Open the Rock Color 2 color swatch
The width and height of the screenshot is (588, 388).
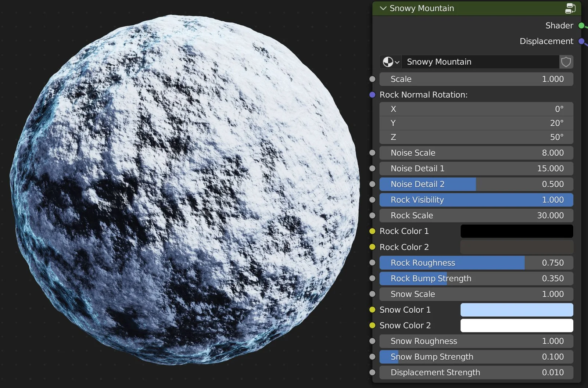point(516,247)
